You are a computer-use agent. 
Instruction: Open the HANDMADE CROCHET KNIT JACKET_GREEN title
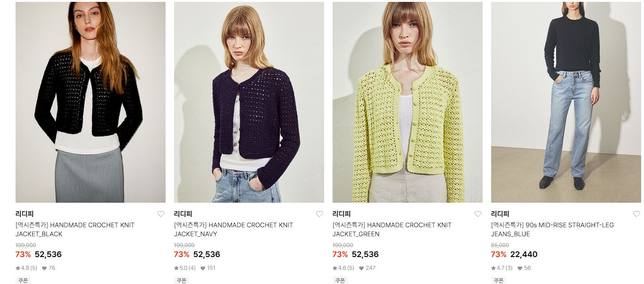point(392,230)
